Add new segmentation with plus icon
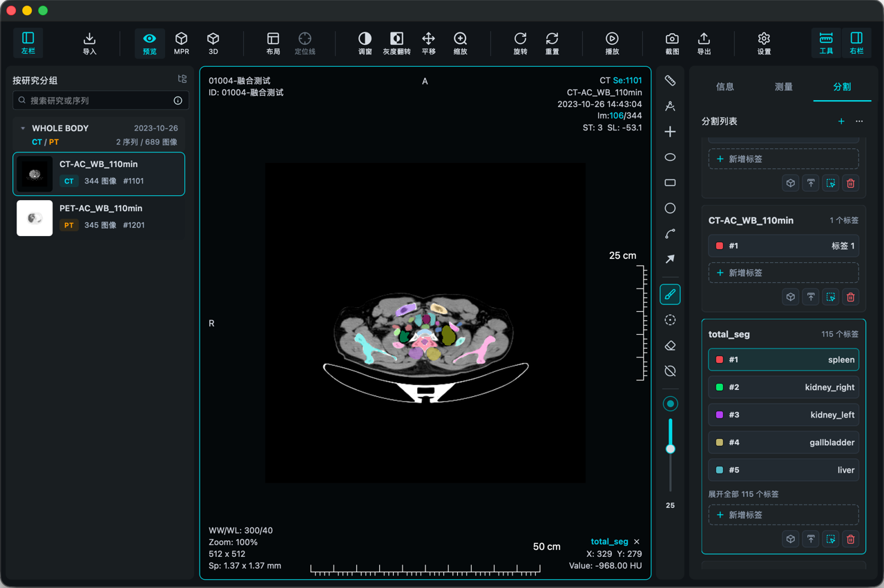 pyautogui.click(x=841, y=121)
